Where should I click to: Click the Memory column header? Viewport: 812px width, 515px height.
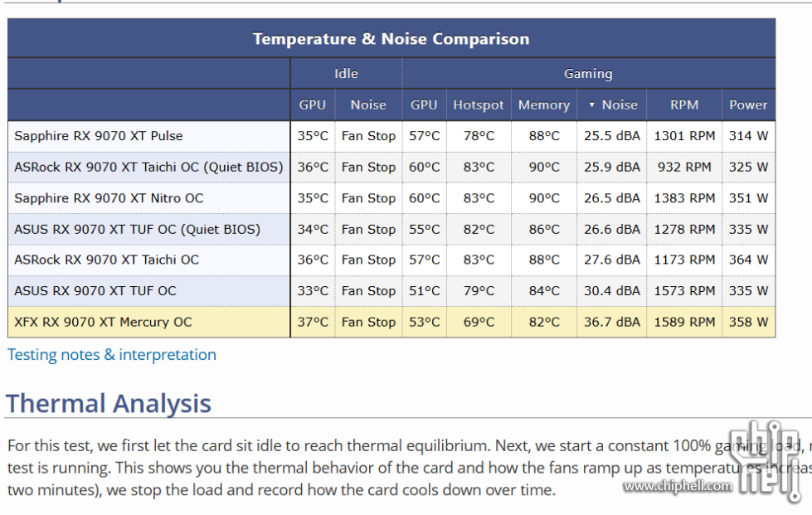click(x=544, y=105)
